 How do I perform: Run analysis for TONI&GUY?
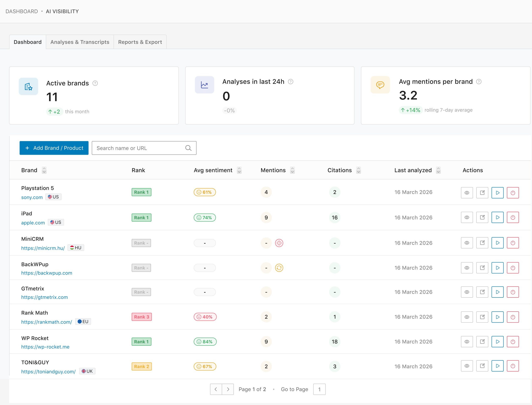click(x=498, y=366)
